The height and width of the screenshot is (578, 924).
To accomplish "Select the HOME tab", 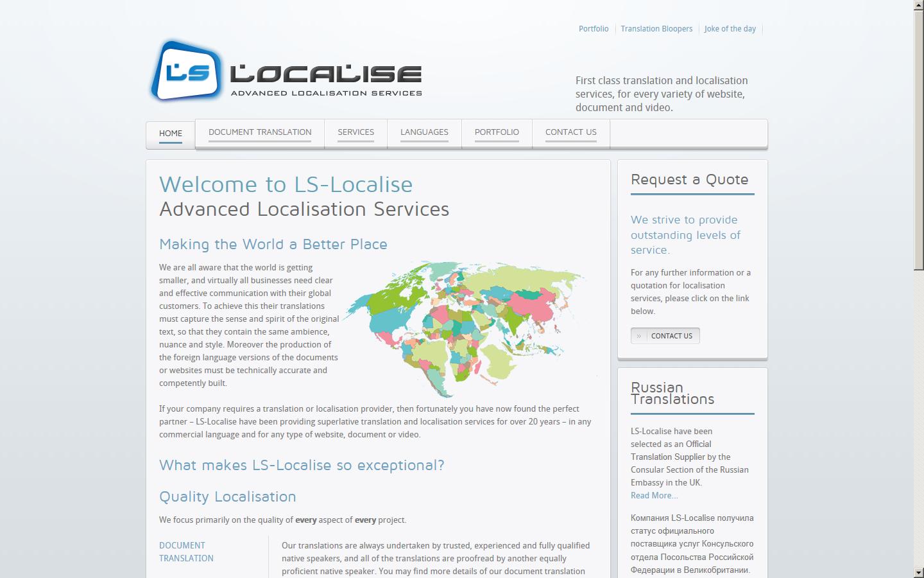I will [170, 134].
